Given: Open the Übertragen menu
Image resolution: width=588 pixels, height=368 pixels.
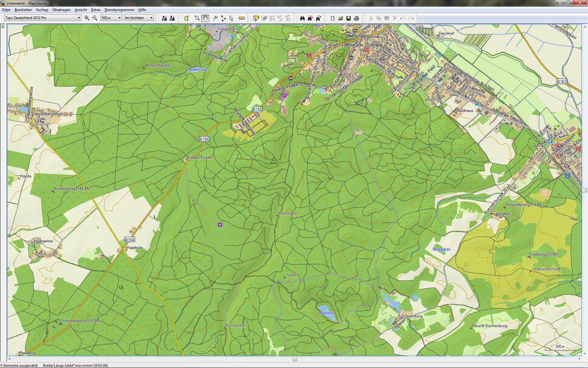Looking at the screenshot, I should [x=62, y=10].
